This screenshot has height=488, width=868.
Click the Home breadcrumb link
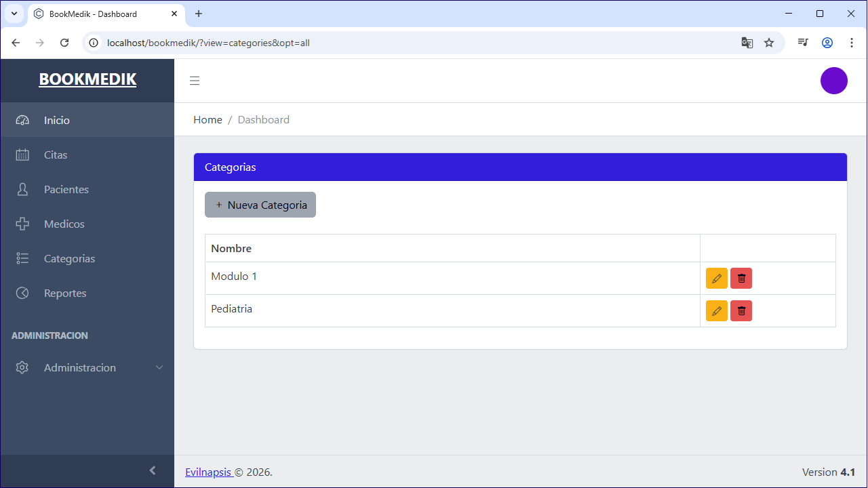click(208, 119)
